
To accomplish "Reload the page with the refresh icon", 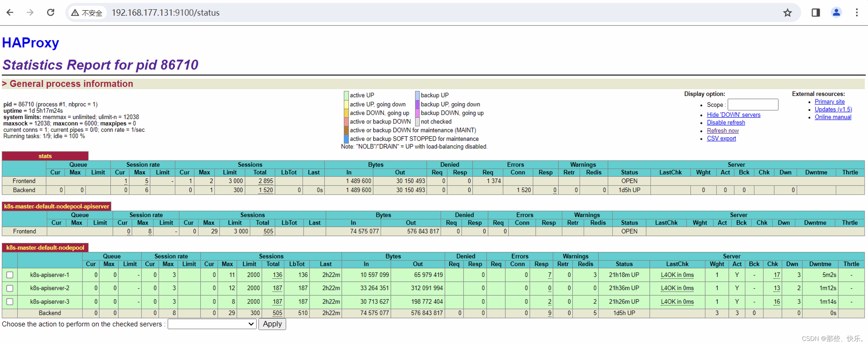I will click(x=50, y=13).
